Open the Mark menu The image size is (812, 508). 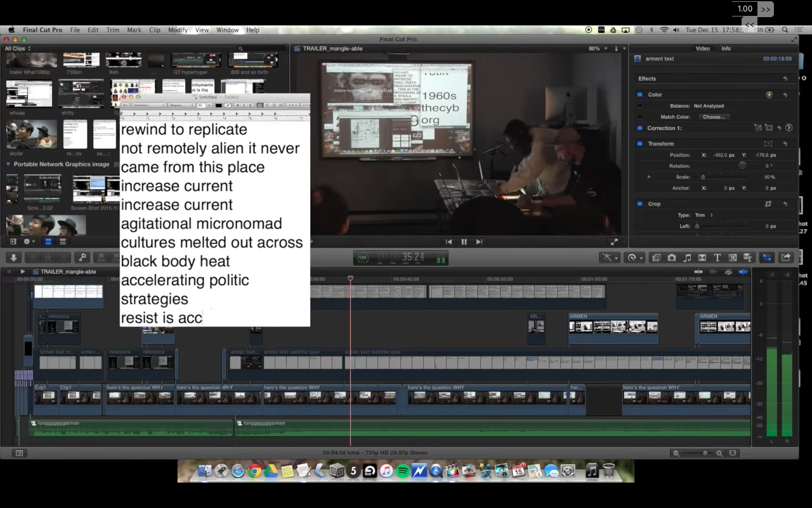134,30
